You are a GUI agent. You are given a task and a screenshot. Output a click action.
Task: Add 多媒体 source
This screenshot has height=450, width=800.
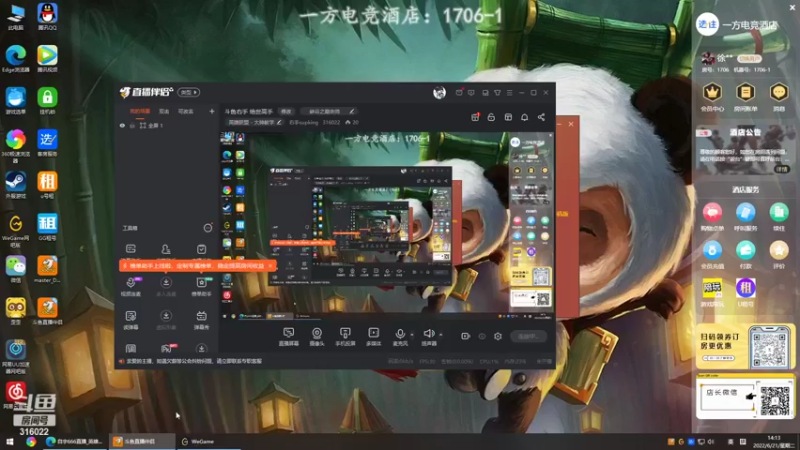click(x=373, y=337)
